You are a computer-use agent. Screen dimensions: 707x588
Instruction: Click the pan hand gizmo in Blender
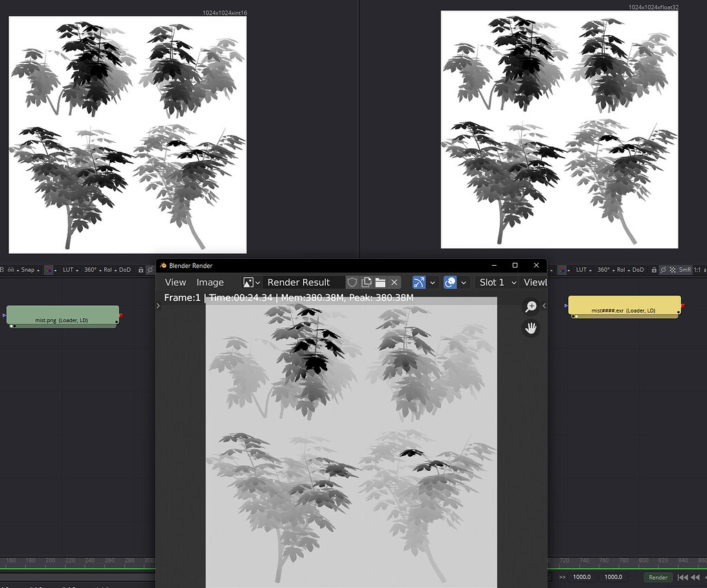(531, 328)
